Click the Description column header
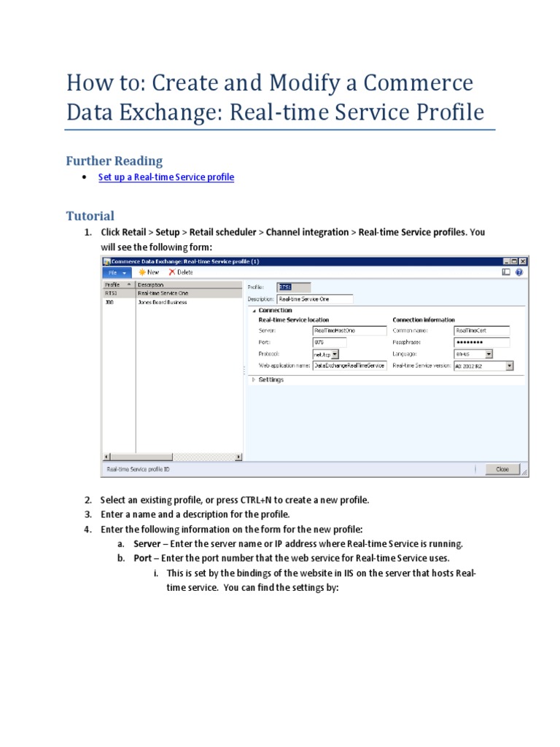This screenshot has width=560, height=747. click(x=189, y=285)
